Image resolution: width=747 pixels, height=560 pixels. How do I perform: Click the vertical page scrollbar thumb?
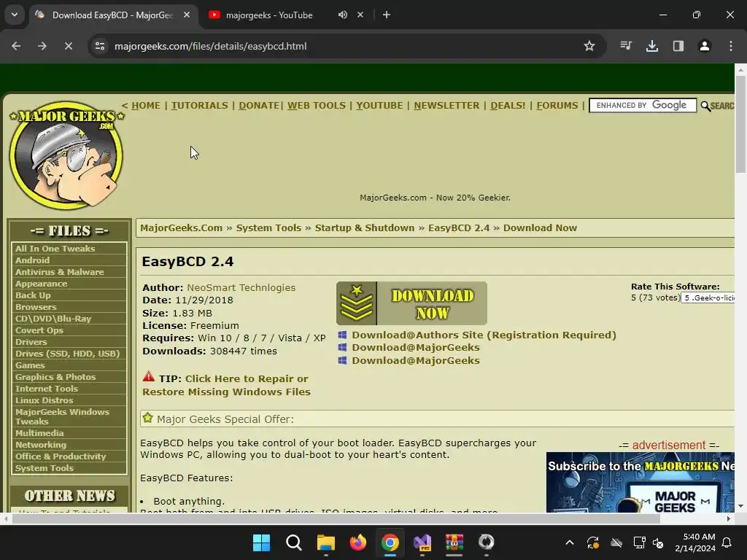pos(741,124)
